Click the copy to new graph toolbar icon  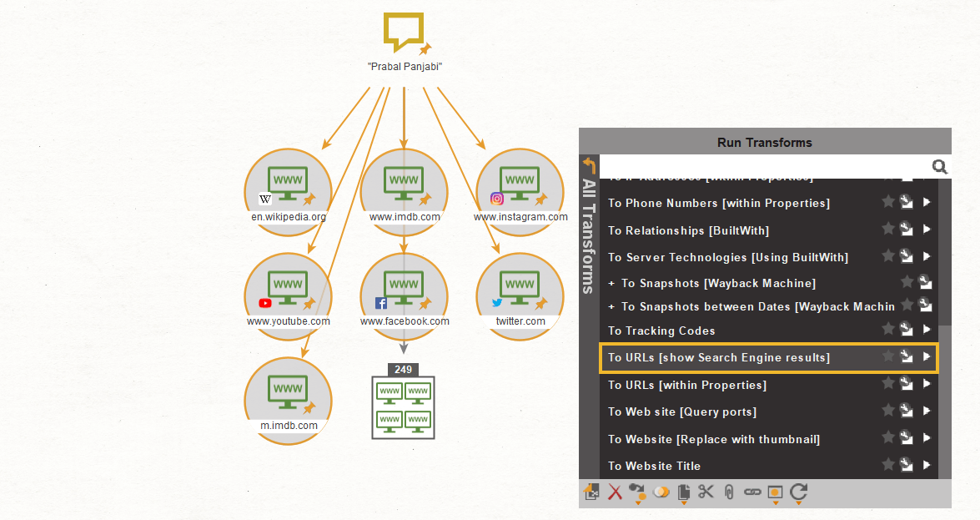pyautogui.click(x=591, y=492)
